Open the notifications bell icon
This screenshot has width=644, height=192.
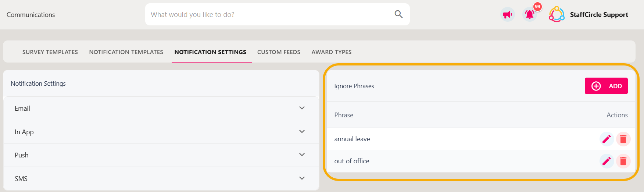coord(530,15)
